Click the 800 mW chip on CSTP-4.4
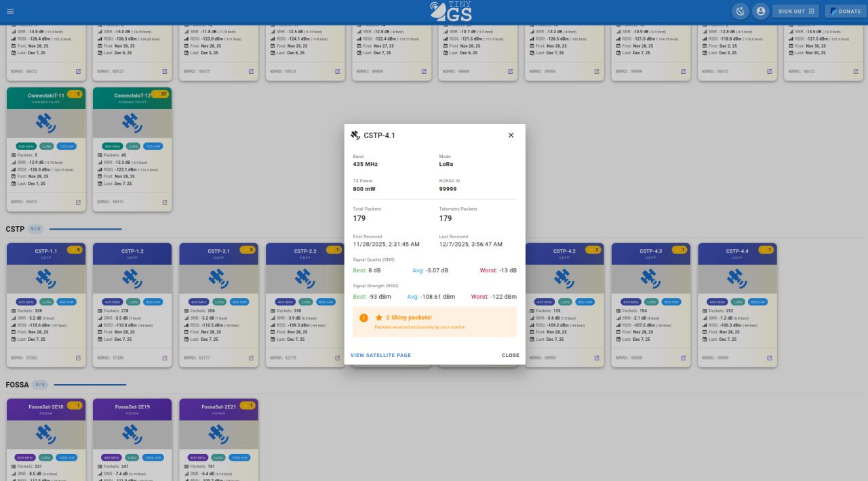The width and height of the screenshot is (868, 481). [757, 301]
